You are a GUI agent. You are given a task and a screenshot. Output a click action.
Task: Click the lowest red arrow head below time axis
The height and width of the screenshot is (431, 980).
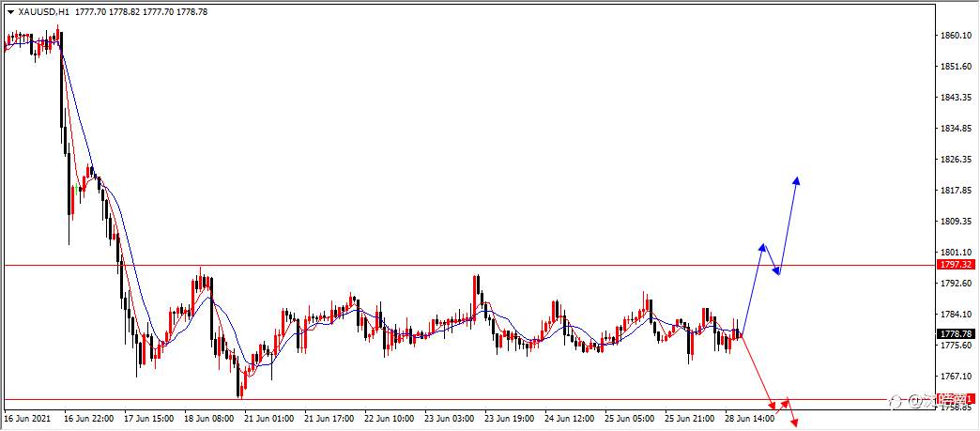(x=795, y=423)
